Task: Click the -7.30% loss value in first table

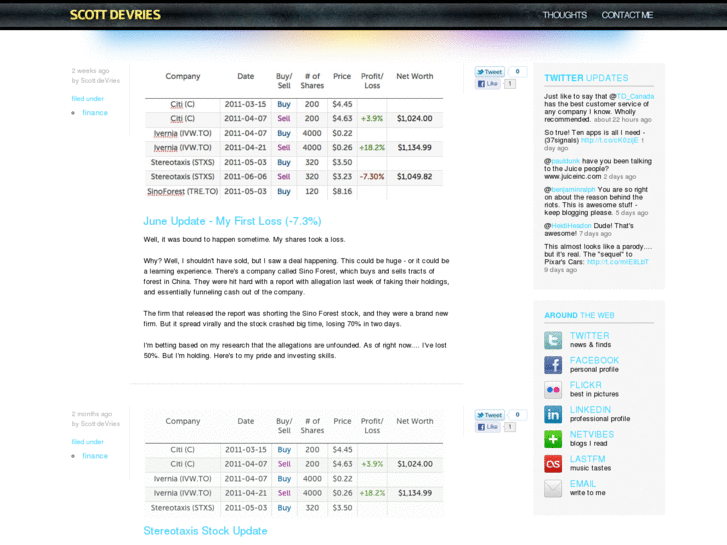Action: tap(372, 177)
